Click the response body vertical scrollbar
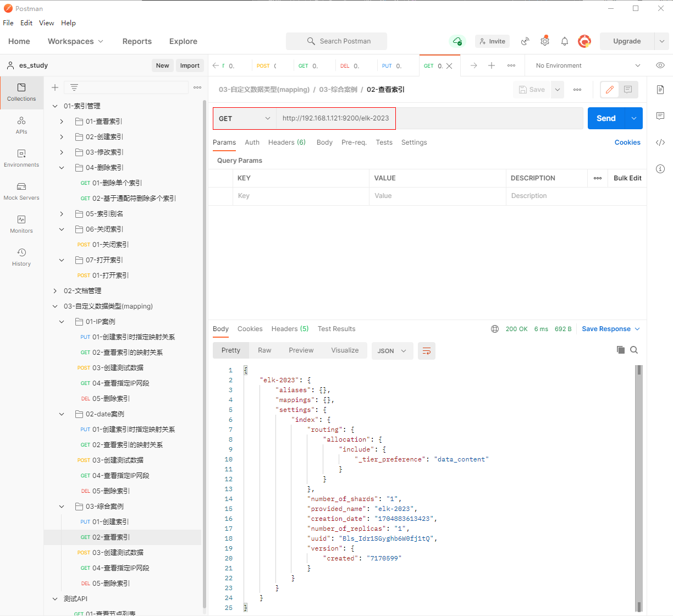673x616 pixels. coord(639,484)
